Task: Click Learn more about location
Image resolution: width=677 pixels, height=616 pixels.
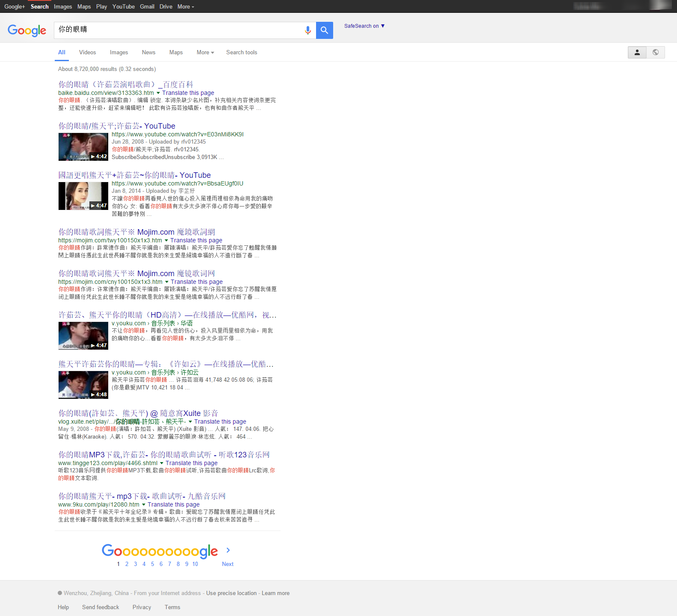Action: (275, 593)
